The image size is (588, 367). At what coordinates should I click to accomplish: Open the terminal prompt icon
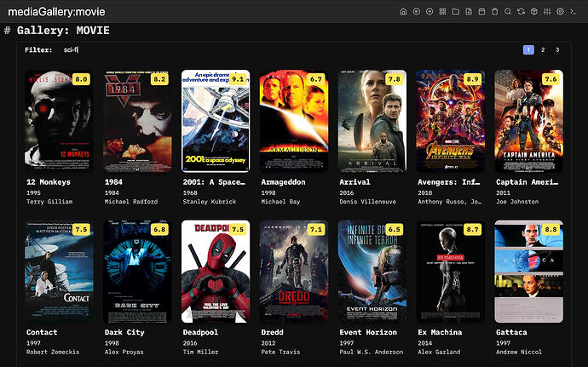point(574,11)
